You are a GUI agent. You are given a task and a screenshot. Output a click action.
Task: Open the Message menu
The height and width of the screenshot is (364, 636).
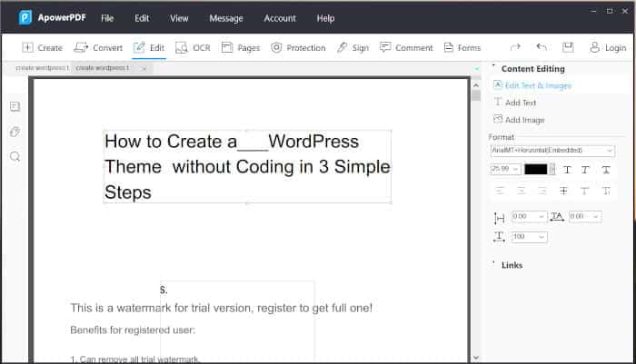(225, 18)
